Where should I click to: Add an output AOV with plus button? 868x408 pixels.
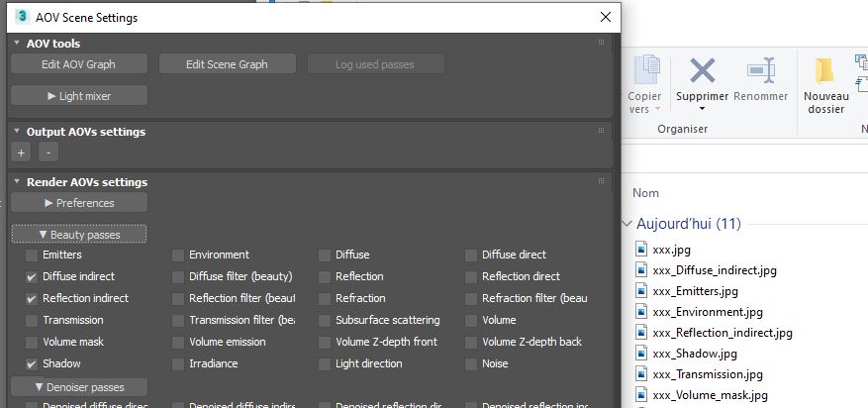(21, 153)
